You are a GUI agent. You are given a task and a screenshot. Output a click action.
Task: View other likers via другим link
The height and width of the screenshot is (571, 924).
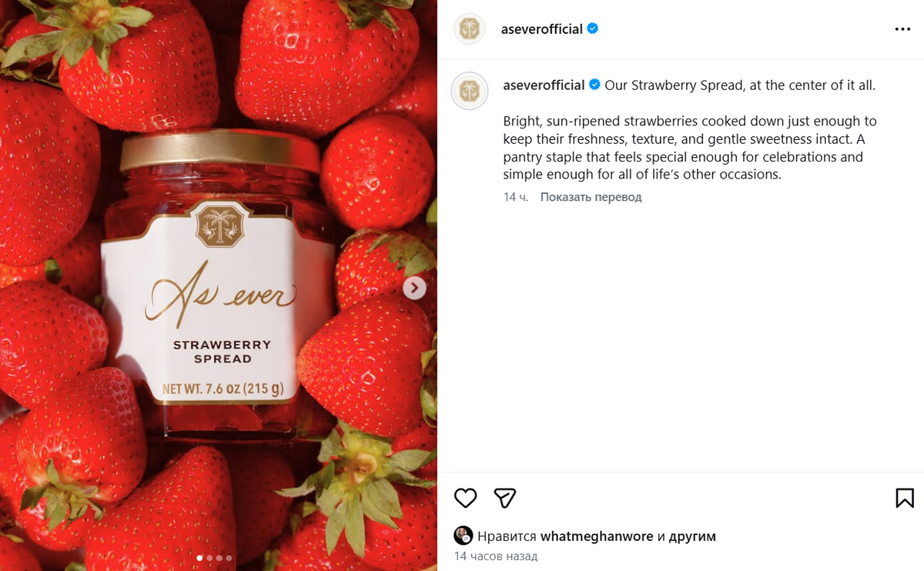click(692, 536)
